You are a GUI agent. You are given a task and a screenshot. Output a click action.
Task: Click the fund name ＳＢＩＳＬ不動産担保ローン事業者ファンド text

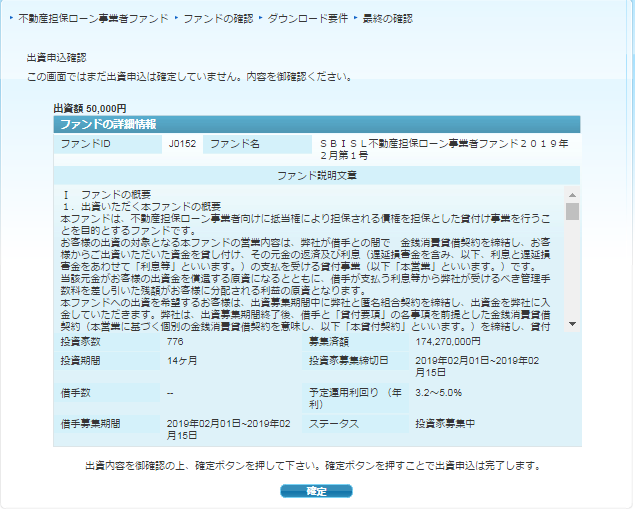(444, 149)
